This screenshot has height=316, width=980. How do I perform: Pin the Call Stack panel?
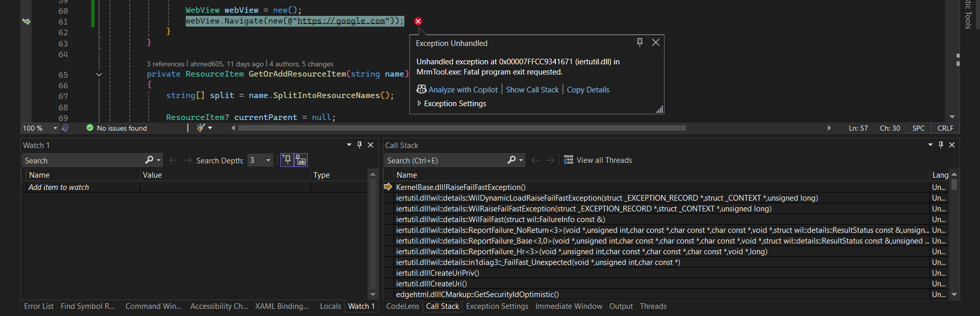[x=941, y=145]
